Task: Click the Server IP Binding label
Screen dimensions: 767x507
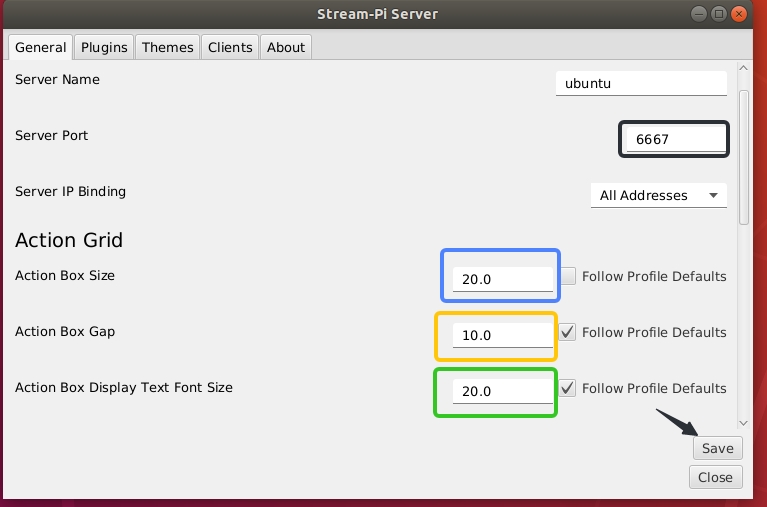Action: click(70, 191)
